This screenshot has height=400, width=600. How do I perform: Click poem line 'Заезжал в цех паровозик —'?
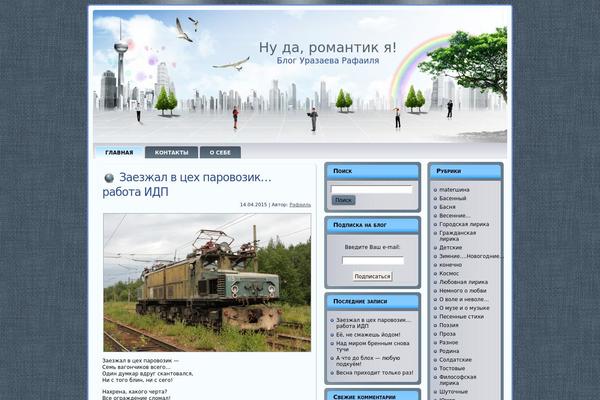140,361
